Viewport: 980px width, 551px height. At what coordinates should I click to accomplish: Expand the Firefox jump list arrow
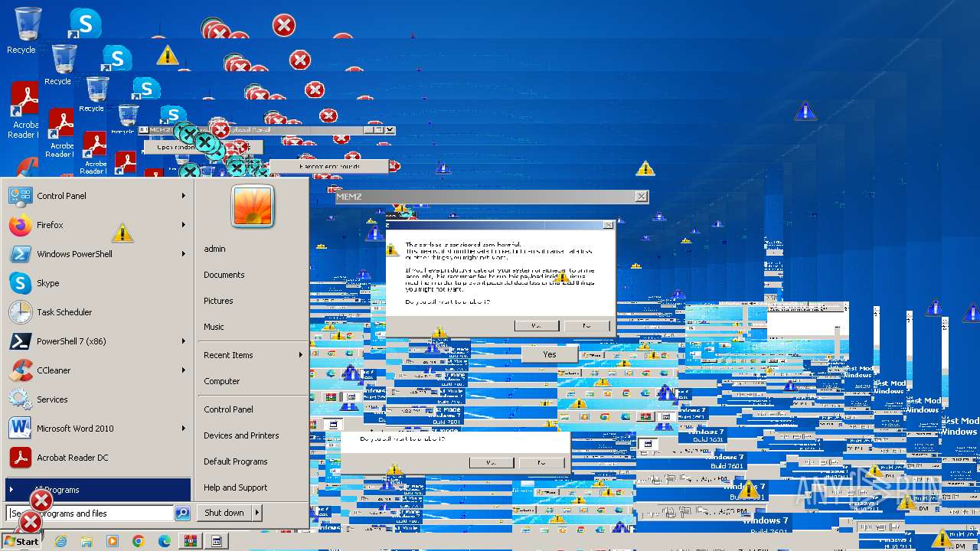pos(184,225)
